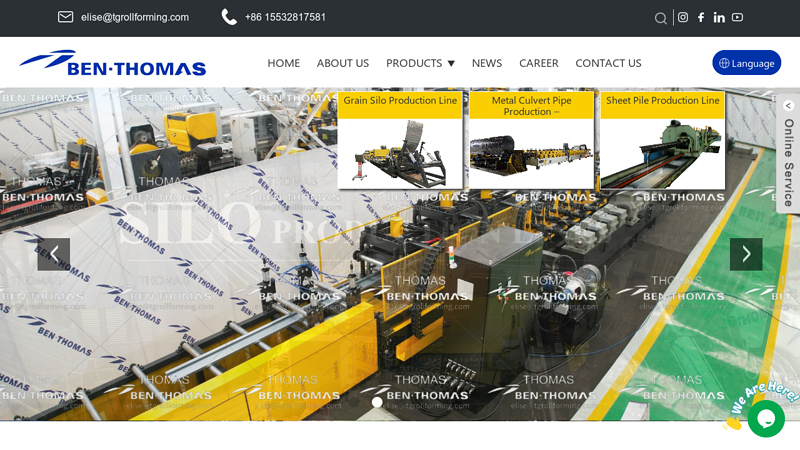Open the green chat bubble widget

[x=766, y=418]
